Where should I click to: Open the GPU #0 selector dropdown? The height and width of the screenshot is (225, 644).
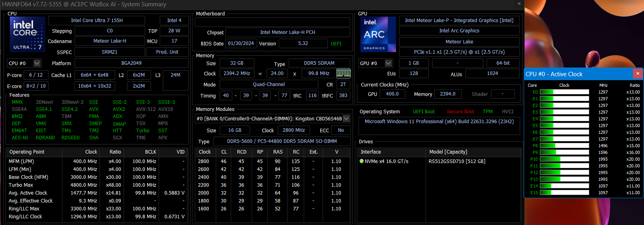[388, 63]
